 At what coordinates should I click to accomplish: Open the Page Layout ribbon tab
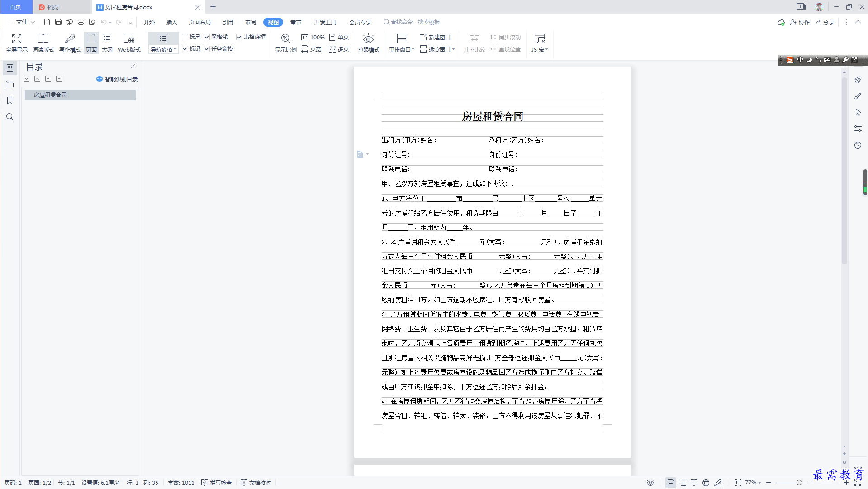click(x=199, y=22)
